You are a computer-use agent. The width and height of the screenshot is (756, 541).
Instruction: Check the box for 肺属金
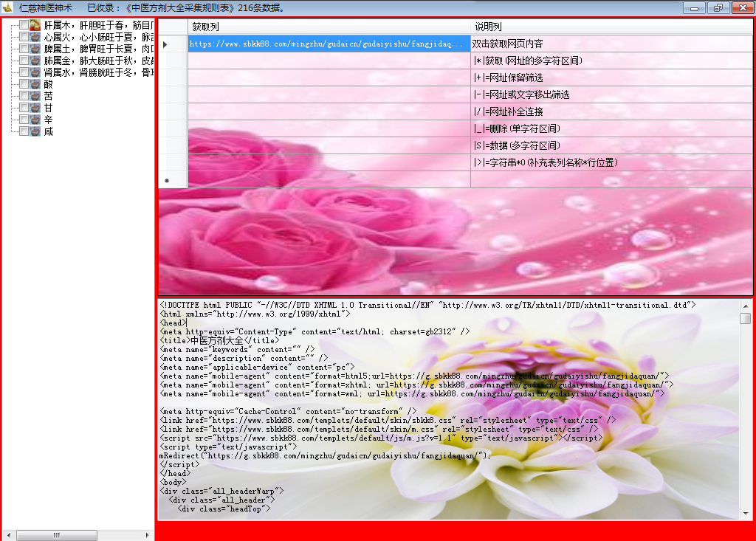(24, 61)
